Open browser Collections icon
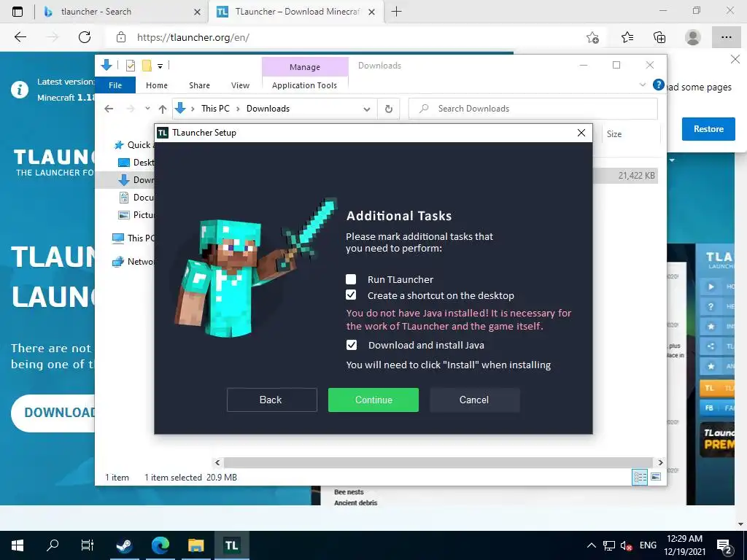Screen dimensions: 747x560 659,37
